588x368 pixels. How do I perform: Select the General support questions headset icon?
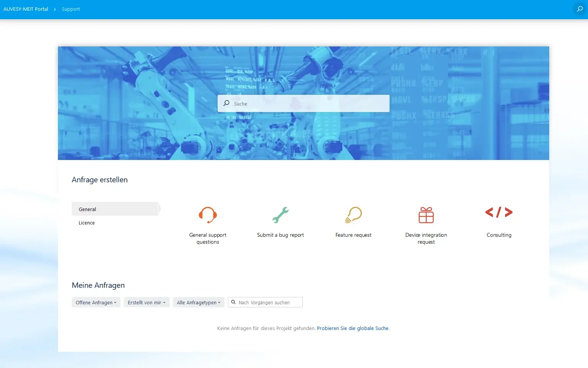[208, 215]
